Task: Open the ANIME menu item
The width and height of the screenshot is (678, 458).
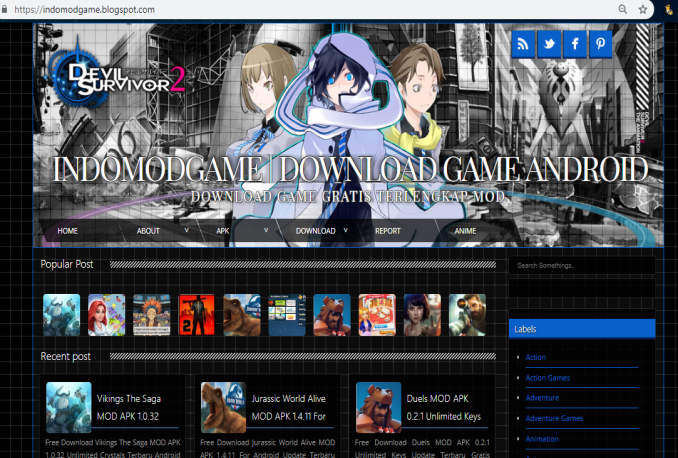Action: (466, 231)
